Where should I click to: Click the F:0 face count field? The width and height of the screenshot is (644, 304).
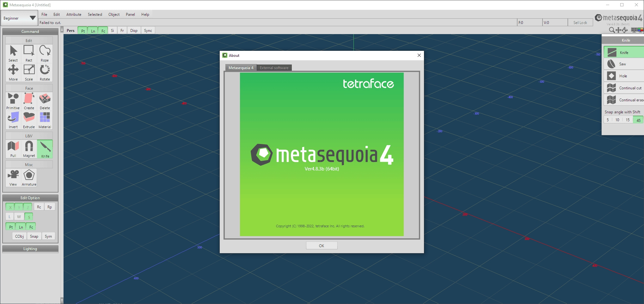(x=529, y=23)
